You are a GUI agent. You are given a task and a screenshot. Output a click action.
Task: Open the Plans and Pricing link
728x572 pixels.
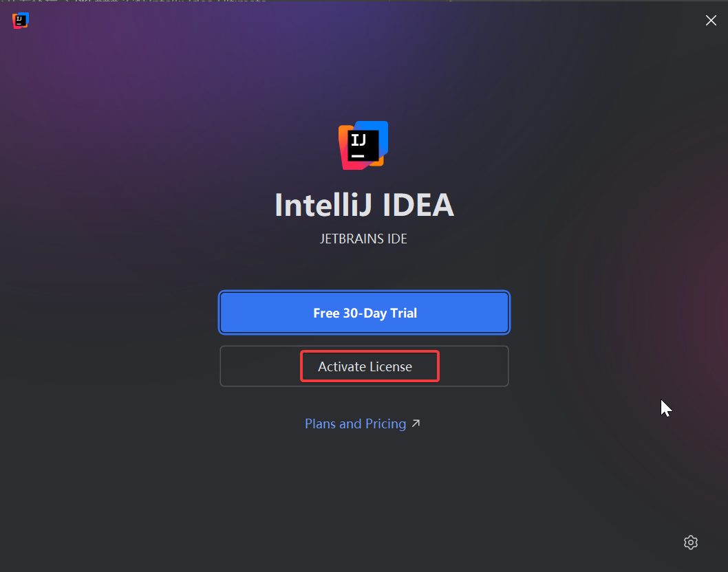click(x=355, y=423)
